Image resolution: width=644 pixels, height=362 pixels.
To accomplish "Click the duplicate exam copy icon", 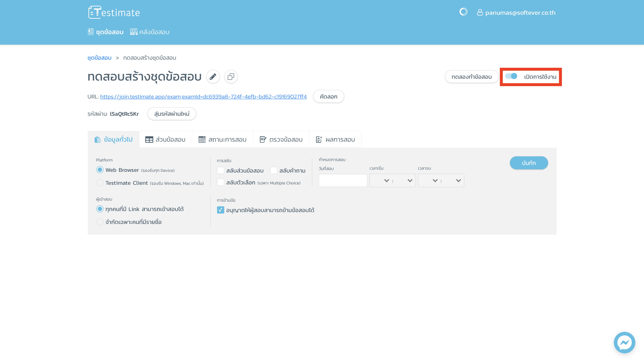I will tap(231, 77).
